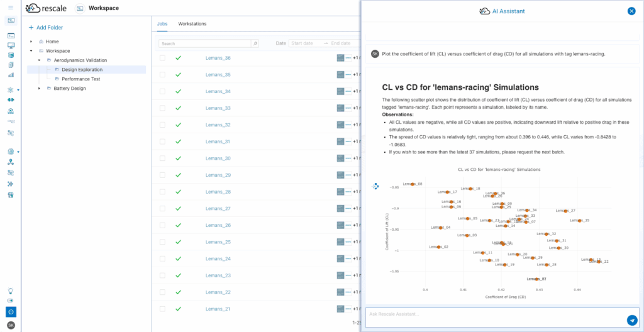The height and width of the screenshot is (332, 644).
Task: Check the Lemans_34 row checkbox
Action: (163, 91)
